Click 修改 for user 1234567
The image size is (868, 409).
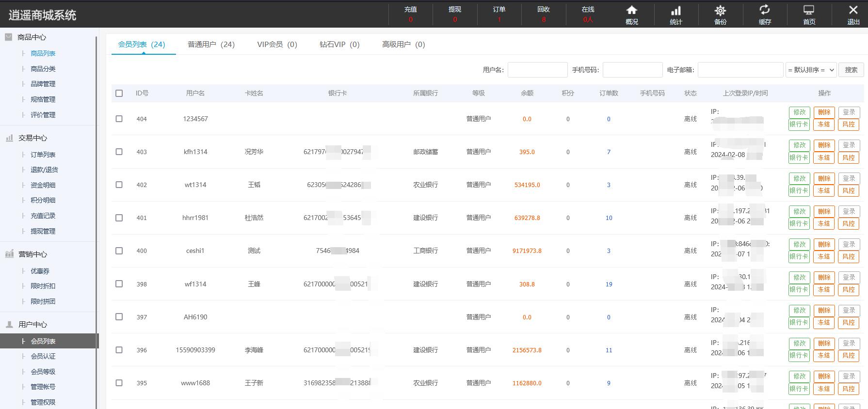pos(799,112)
